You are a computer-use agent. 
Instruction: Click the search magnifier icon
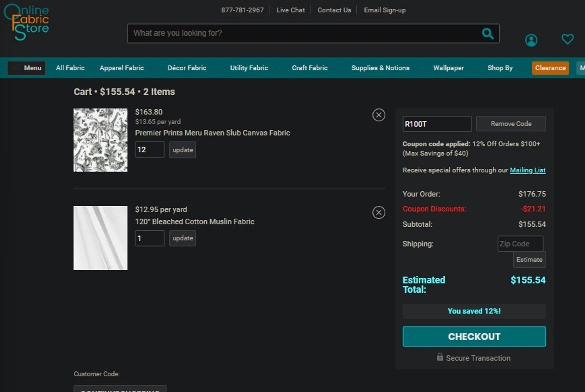[487, 34]
